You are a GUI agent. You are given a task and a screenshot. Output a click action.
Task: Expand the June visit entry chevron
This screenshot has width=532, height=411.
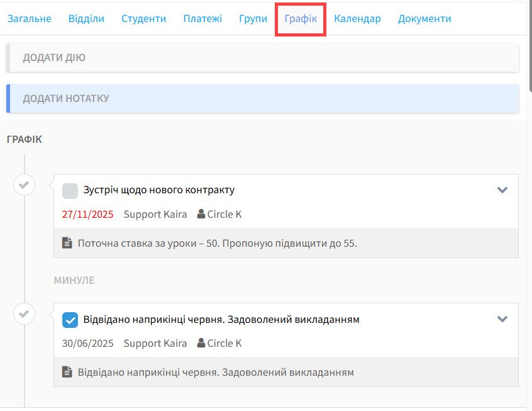[502, 319]
